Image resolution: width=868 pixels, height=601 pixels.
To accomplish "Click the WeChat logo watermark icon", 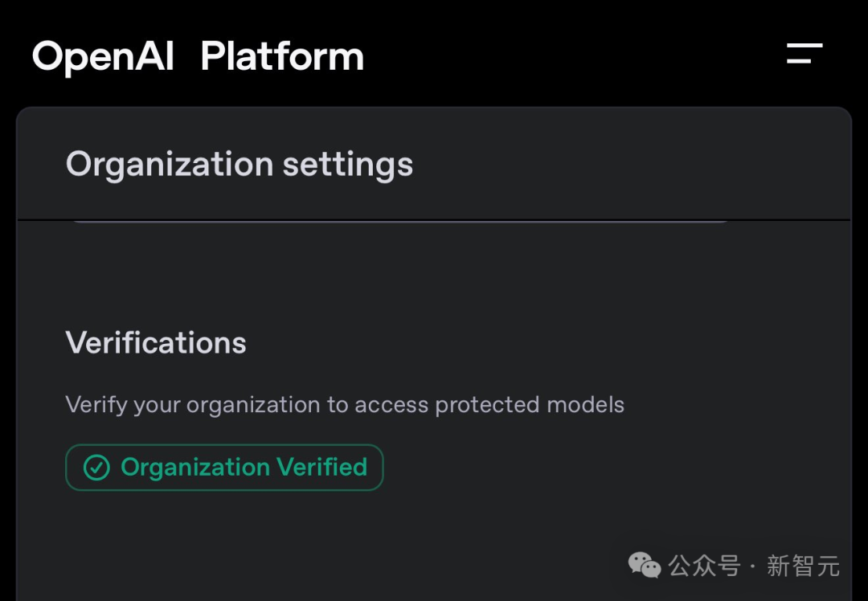I will 644,566.
